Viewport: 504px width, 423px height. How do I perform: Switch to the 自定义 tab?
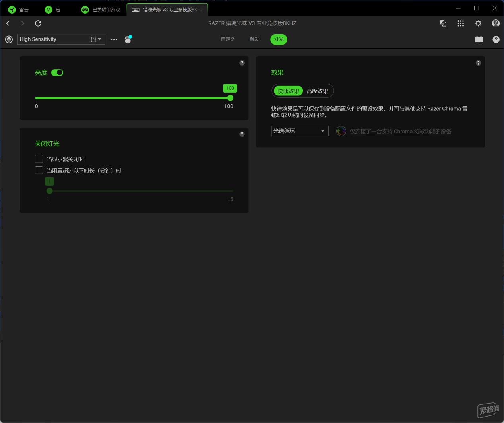[228, 39]
